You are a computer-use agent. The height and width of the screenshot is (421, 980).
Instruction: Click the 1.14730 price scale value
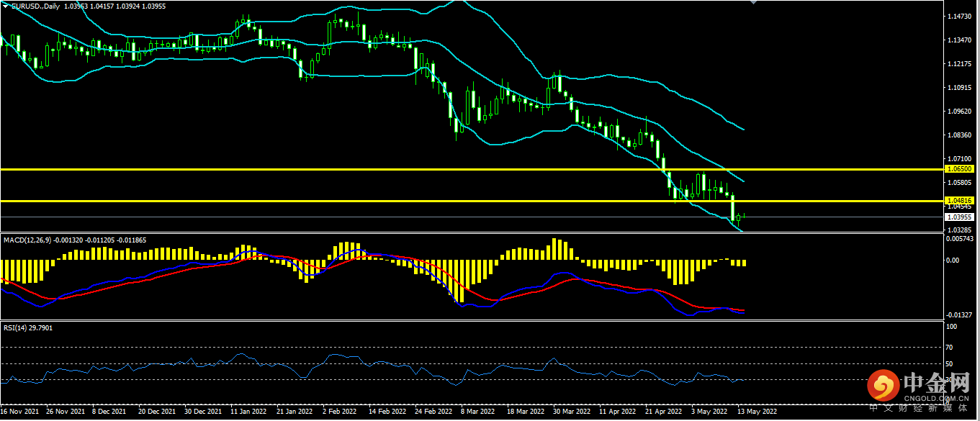960,16
